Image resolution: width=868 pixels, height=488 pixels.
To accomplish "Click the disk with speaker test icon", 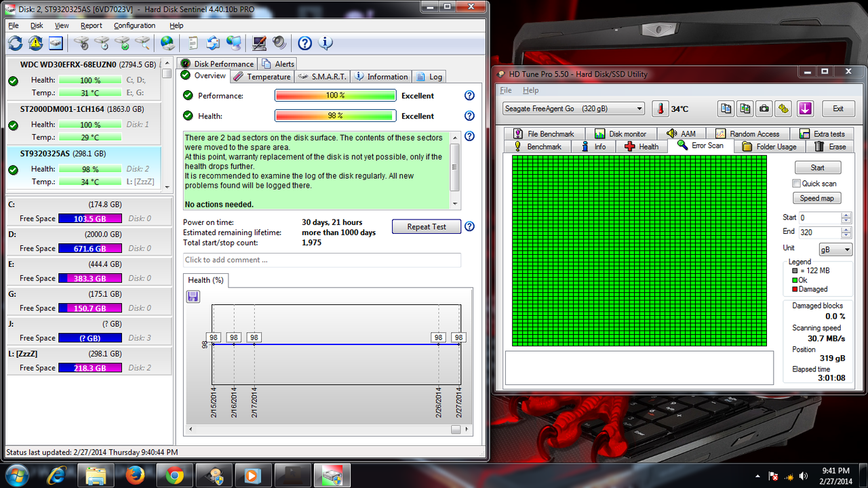I will (81, 43).
